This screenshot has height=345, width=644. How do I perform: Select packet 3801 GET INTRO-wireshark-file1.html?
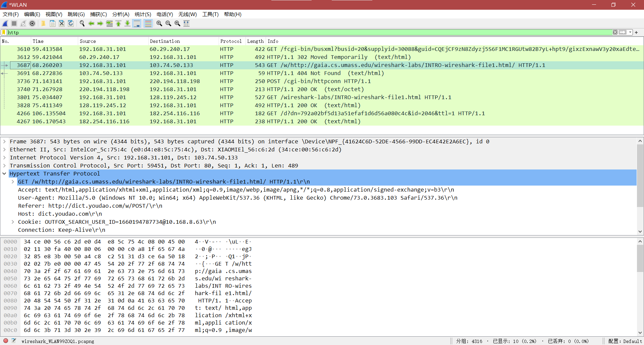pos(322,97)
